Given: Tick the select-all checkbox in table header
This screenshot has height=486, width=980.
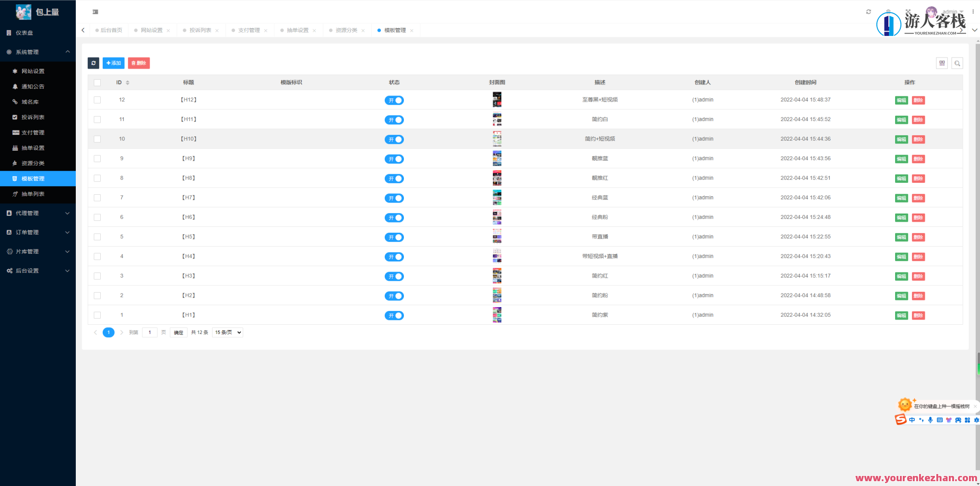Looking at the screenshot, I should pyautogui.click(x=97, y=83).
